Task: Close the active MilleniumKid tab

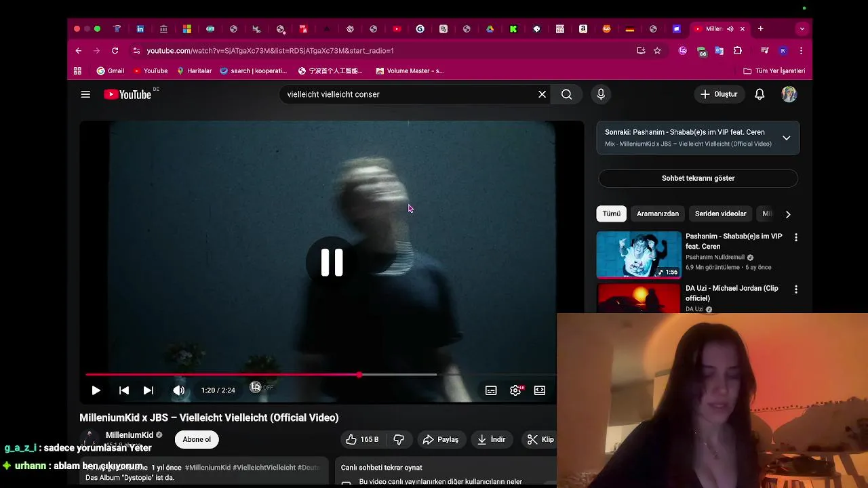Action: click(x=742, y=28)
